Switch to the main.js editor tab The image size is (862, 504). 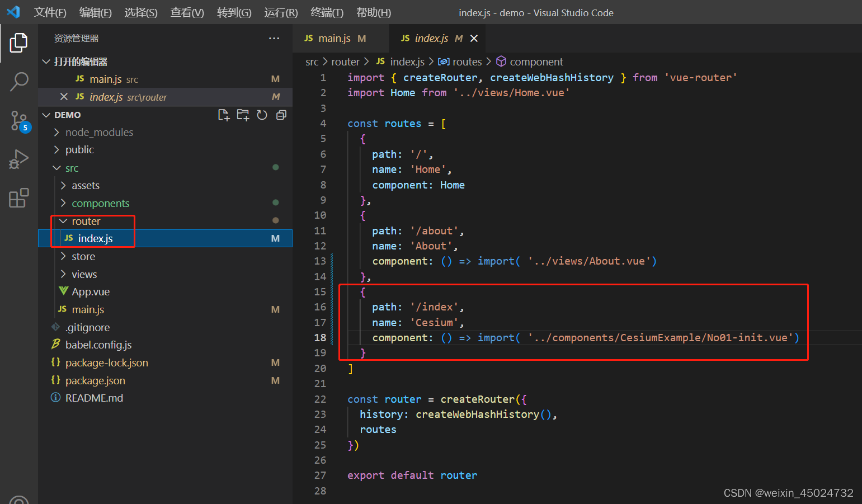click(340, 39)
